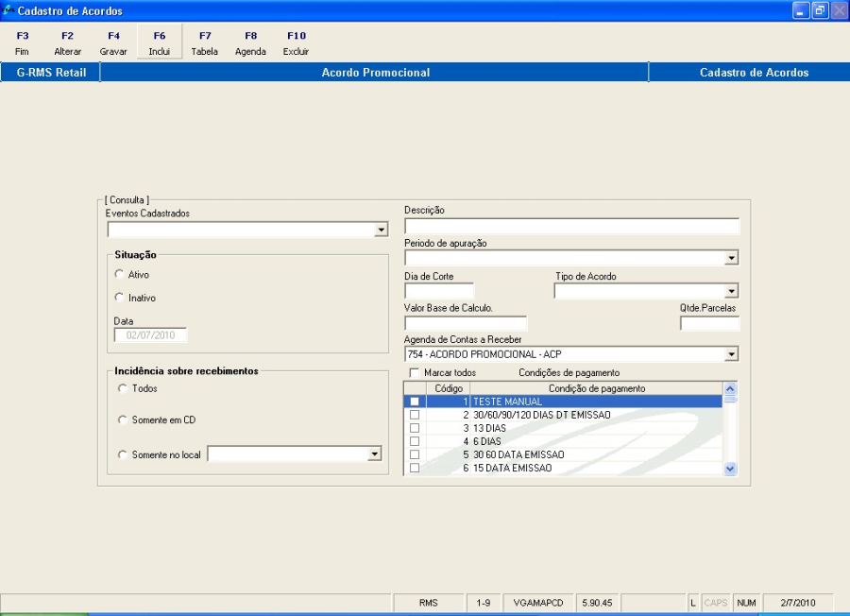
Task: Select the Inativo radio button
Action: [x=119, y=298]
